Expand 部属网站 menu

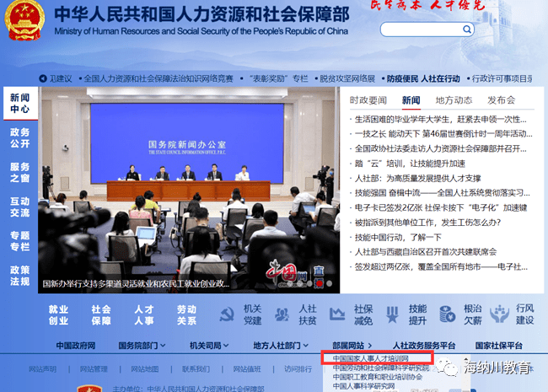[x=352, y=346]
